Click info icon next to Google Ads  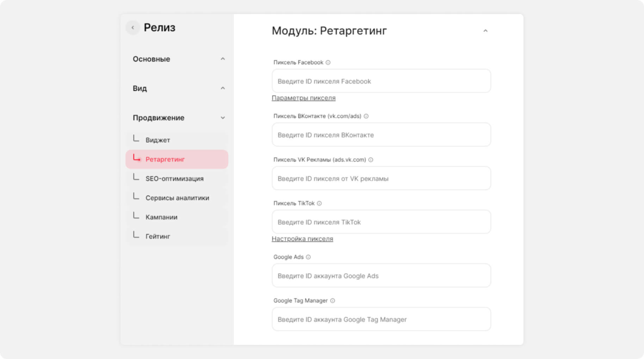(x=308, y=257)
